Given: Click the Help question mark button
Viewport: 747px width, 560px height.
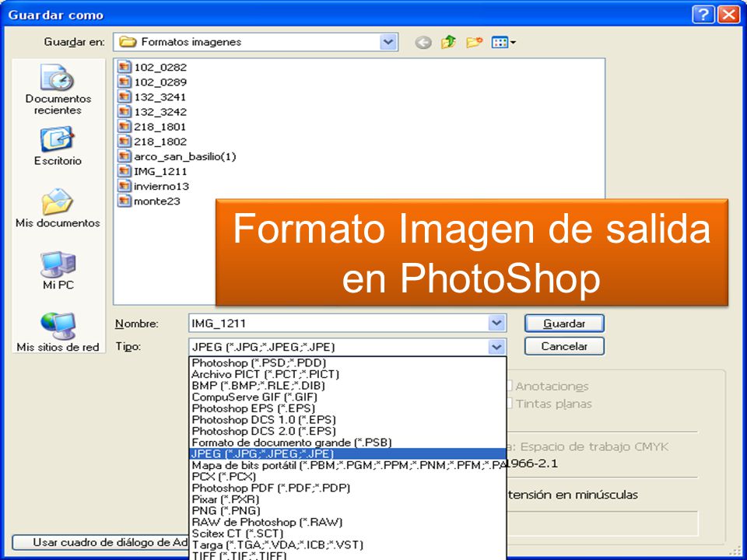Looking at the screenshot, I should pyautogui.click(x=703, y=15).
